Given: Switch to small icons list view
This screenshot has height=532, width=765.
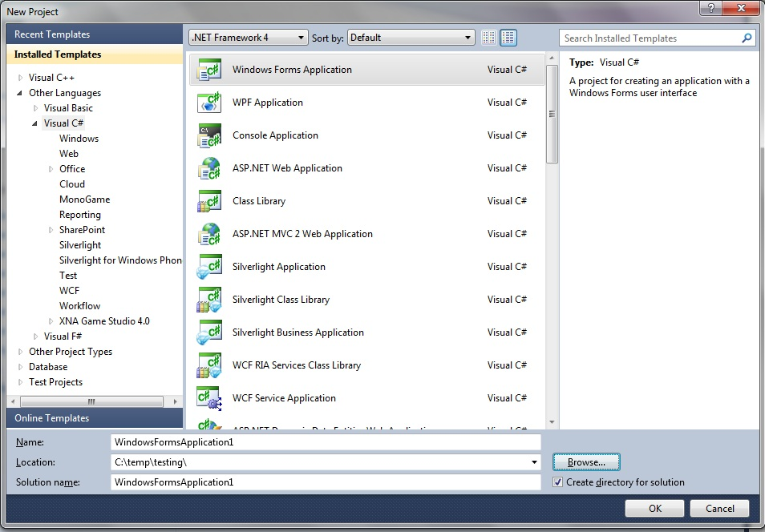Looking at the screenshot, I should coord(489,38).
